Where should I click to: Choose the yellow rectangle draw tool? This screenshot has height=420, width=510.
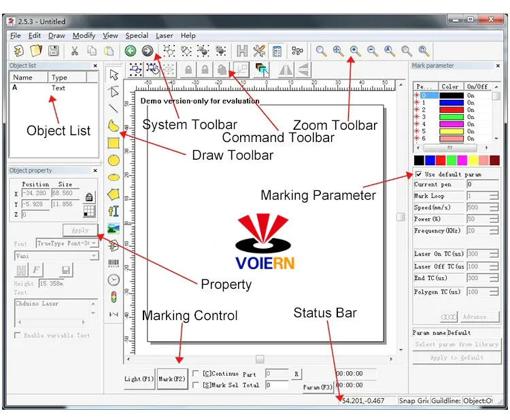(x=114, y=143)
